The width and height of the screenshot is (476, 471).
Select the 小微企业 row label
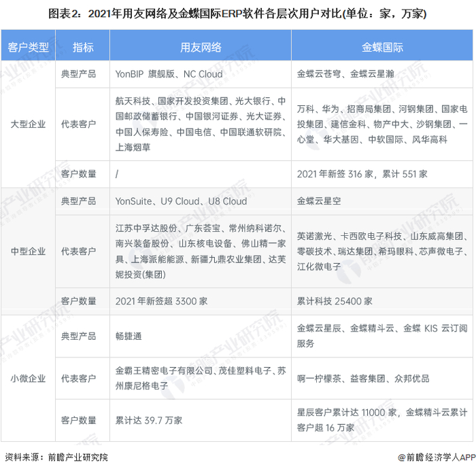click(29, 379)
